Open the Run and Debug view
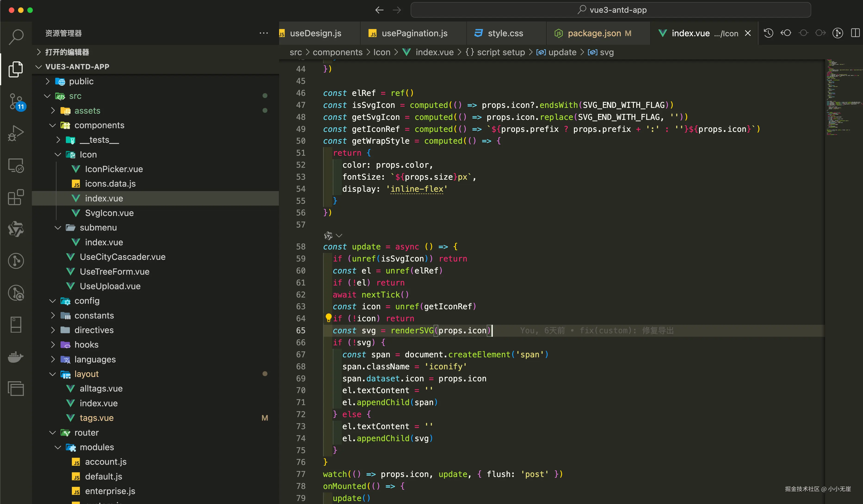 point(16,134)
